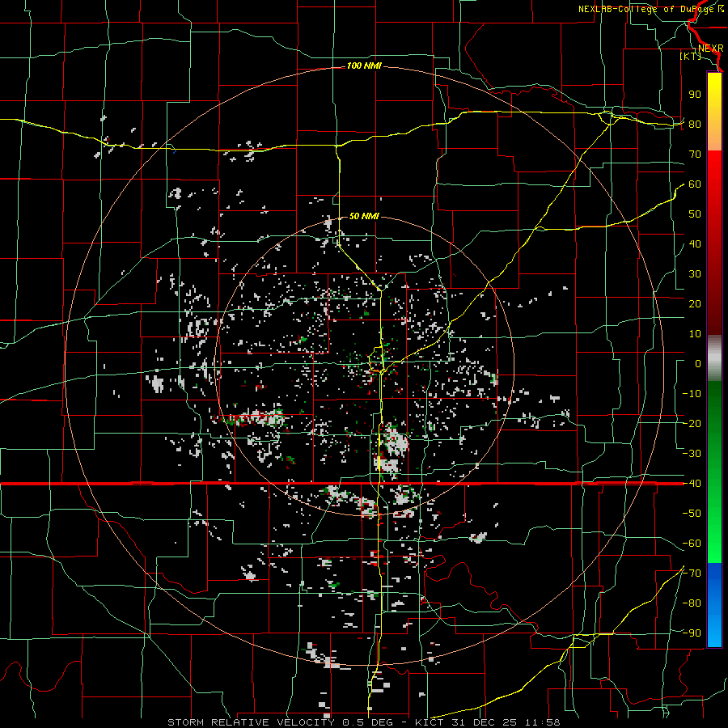Click the positive "20" velocity scale value

pyautogui.click(x=695, y=304)
